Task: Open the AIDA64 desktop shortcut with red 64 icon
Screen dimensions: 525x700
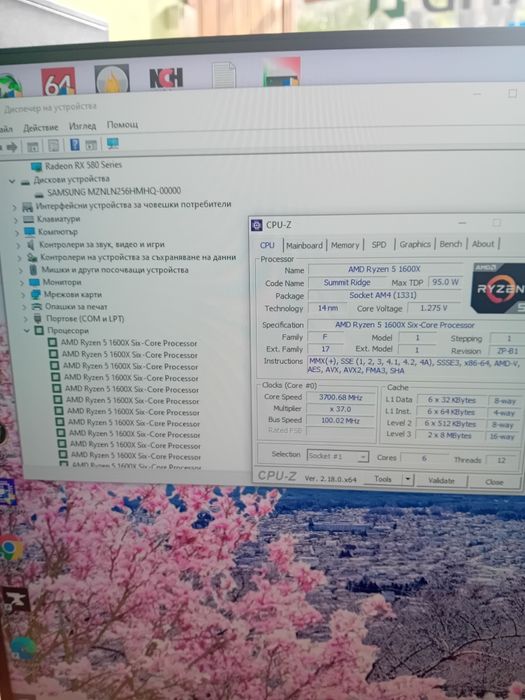Action: coord(58,81)
